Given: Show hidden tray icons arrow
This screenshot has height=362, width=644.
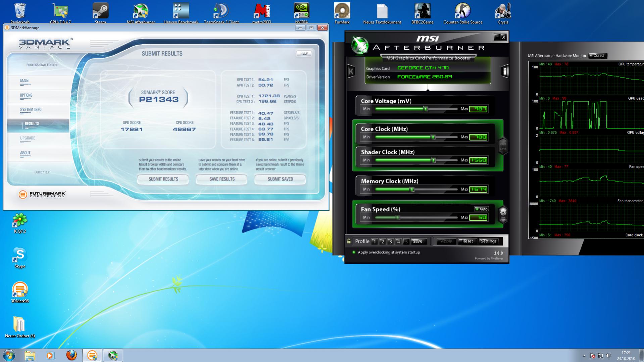Looking at the screenshot, I should tap(584, 356).
